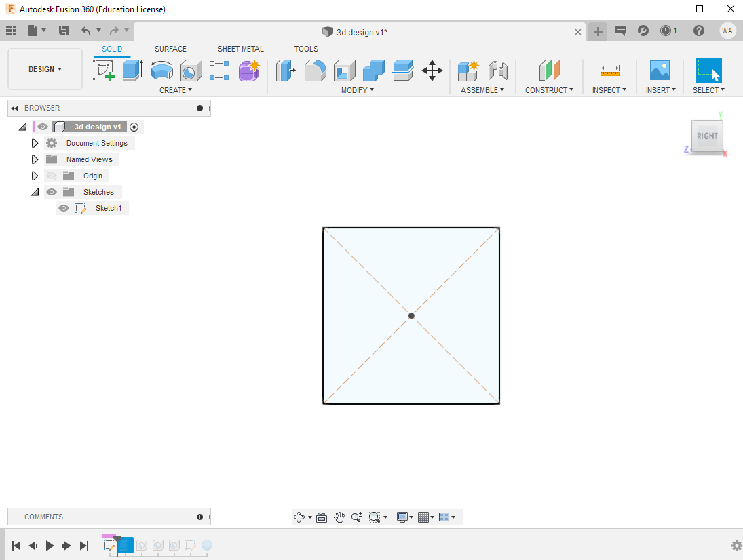This screenshot has width=743, height=560.
Task: Switch to the TOOLS tab
Action: 306,49
